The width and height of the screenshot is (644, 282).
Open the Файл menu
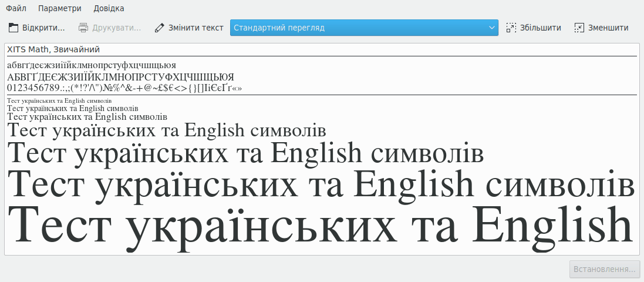[16, 8]
